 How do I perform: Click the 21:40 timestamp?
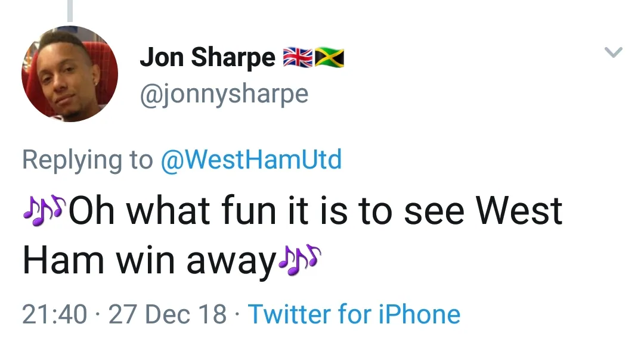pos(54,314)
